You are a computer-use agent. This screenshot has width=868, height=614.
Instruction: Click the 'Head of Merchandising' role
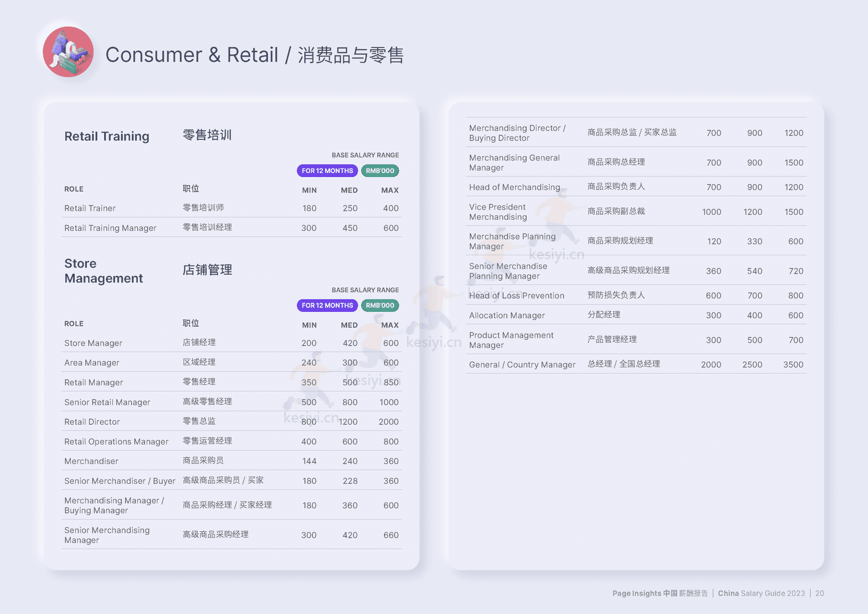[x=514, y=187]
